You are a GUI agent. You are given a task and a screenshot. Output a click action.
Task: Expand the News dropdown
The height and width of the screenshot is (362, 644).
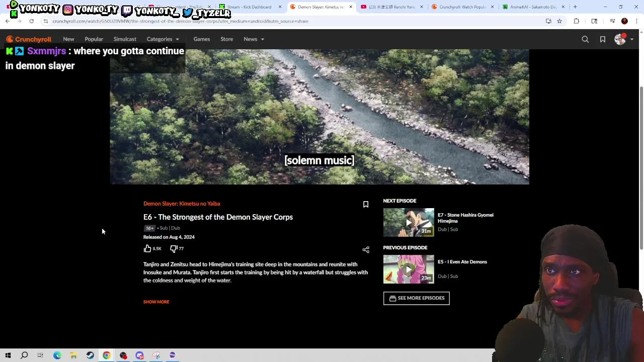coord(254,39)
